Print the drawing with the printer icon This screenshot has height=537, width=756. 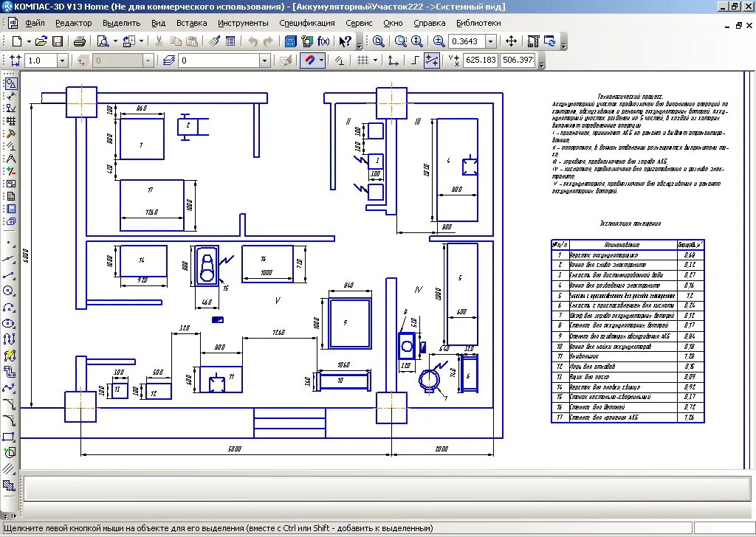point(80,41)
